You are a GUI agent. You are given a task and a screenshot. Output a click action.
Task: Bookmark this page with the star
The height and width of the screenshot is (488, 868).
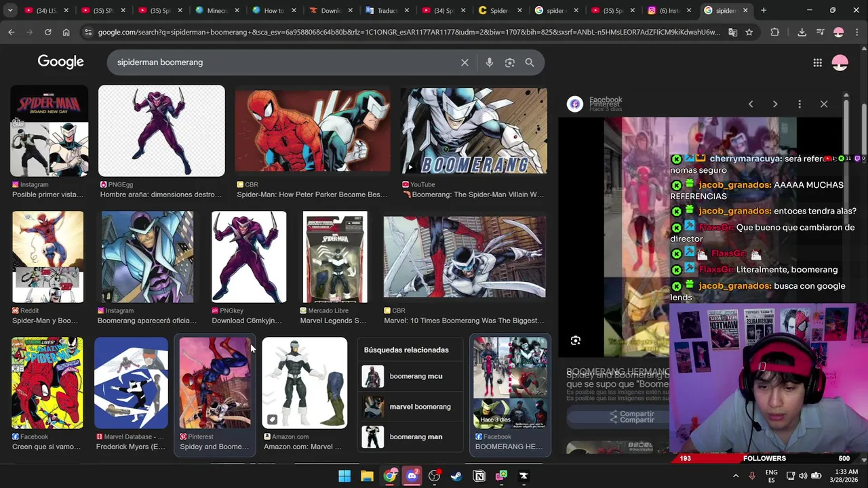point(749,32)
